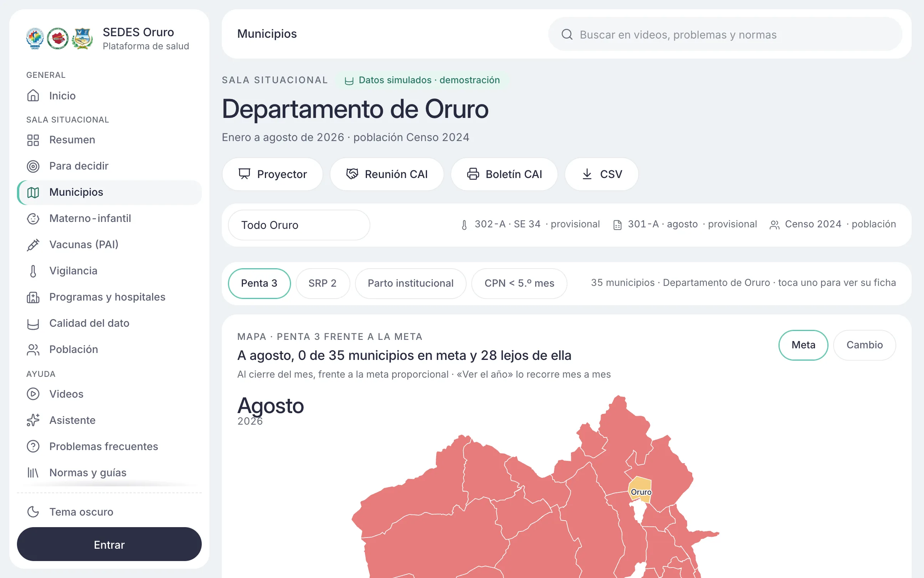Print Boletín CAI
The width and height of the screenshot is (924, 578).
pyautogui.click(x=504, y=174)
